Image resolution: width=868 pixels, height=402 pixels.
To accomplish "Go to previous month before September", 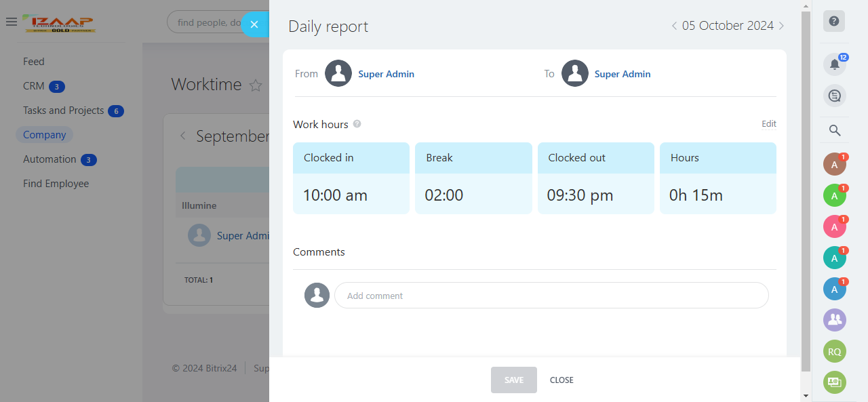I will [183, 136].
